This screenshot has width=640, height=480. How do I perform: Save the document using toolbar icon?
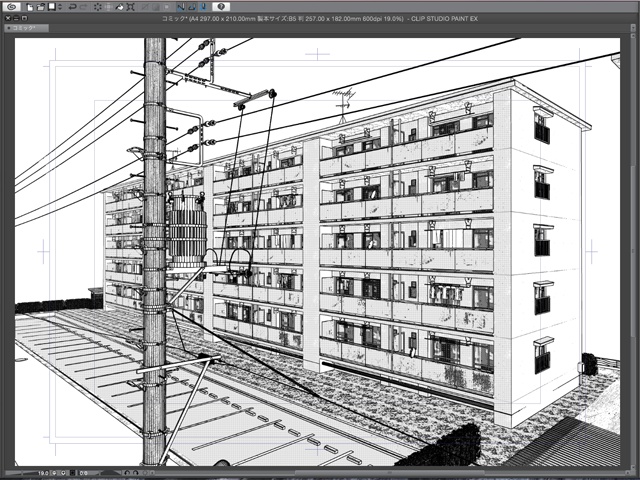coord(51,7)
